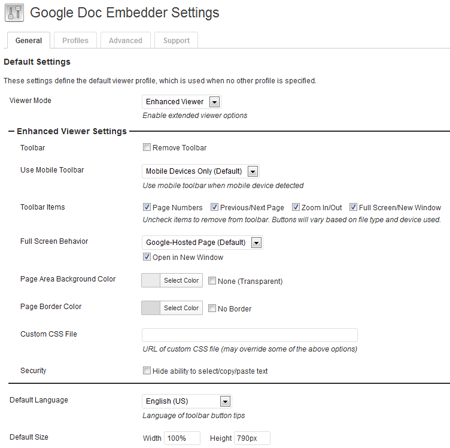Screen dimensions: 450x448
Task: Open the Default Language dropdown
Action: (x=187, y=401)
